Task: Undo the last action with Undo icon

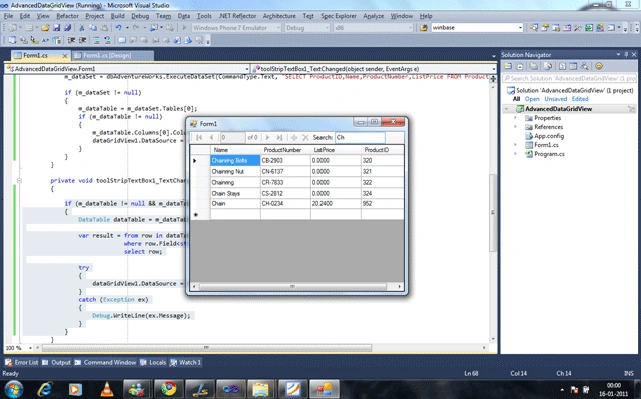Action: click(118, 28)
